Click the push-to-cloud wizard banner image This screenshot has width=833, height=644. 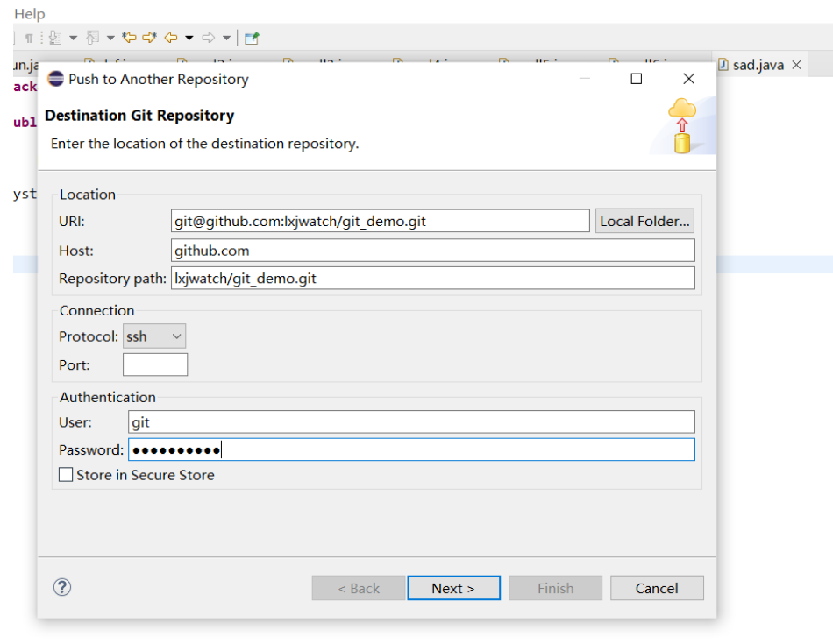click(x=682, y=126)
